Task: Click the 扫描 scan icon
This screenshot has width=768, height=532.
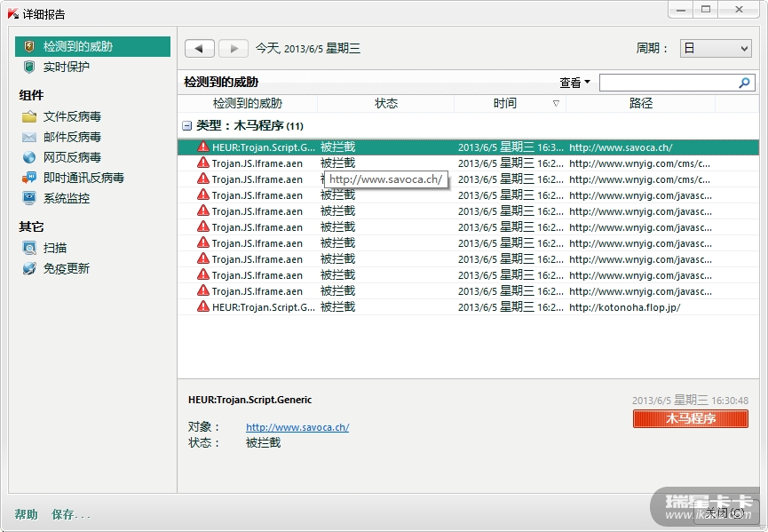Action: tap(29, 248)
